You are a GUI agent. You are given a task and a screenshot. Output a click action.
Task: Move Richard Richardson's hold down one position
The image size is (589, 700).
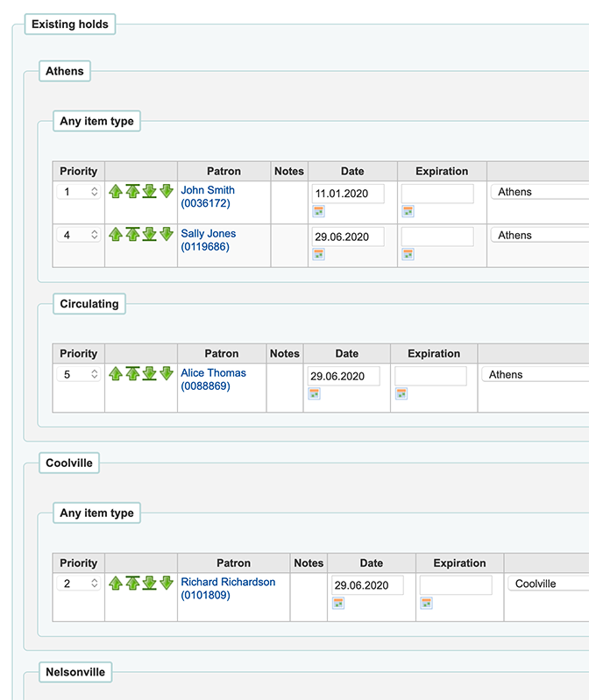coord(167,583)
